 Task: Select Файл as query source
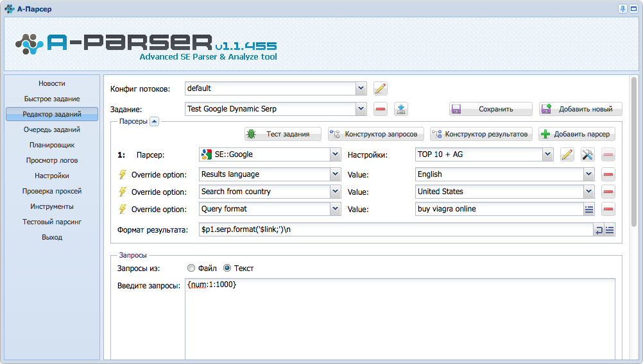tap(191, 268)
